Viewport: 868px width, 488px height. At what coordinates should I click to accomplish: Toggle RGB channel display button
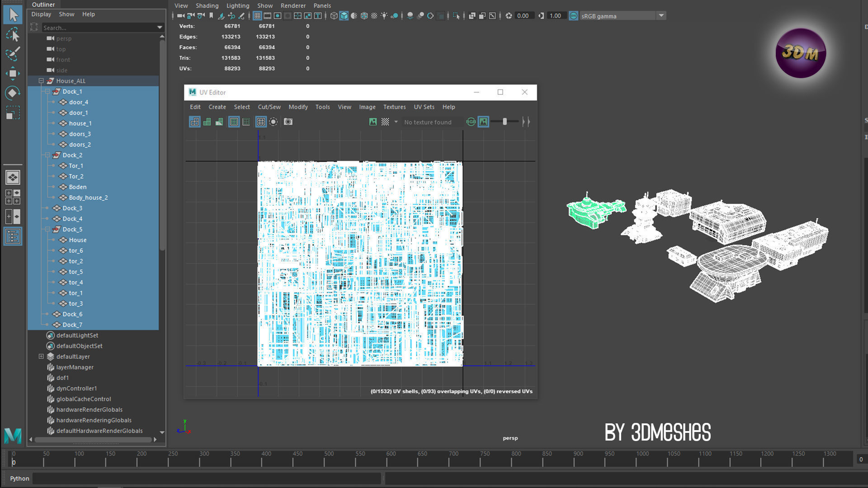[471, 122]
